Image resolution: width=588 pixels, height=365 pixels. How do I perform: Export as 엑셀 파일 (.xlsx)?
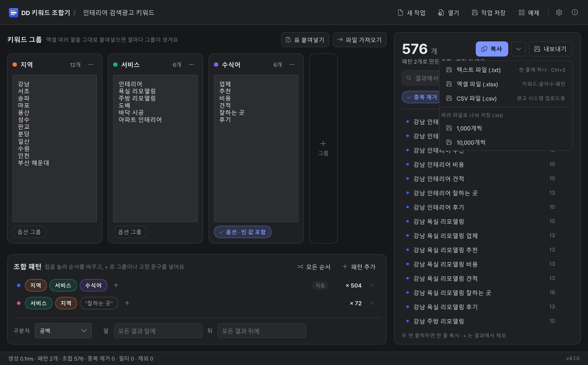(506, 84)
